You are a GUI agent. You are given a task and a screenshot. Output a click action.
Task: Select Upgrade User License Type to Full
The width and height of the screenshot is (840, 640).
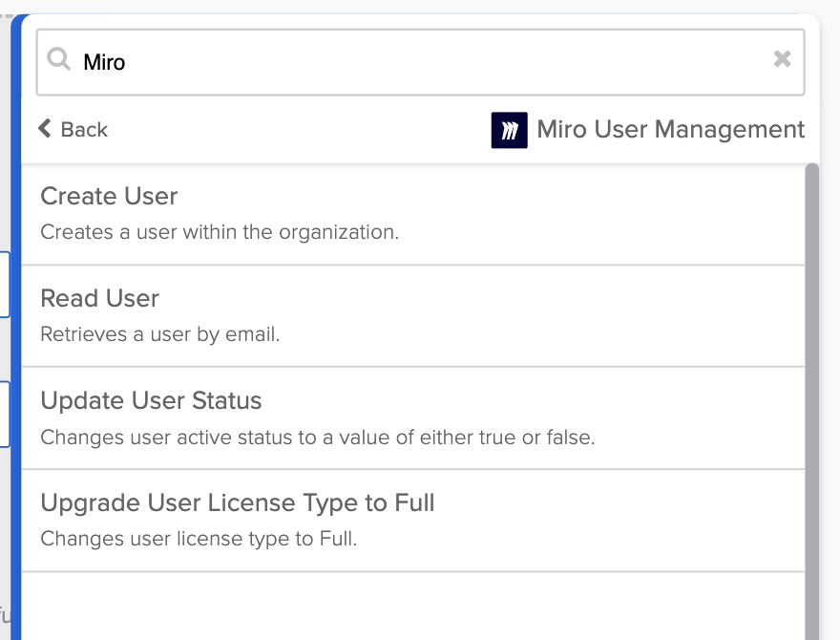pyautogui.click(x=237, y=503)
